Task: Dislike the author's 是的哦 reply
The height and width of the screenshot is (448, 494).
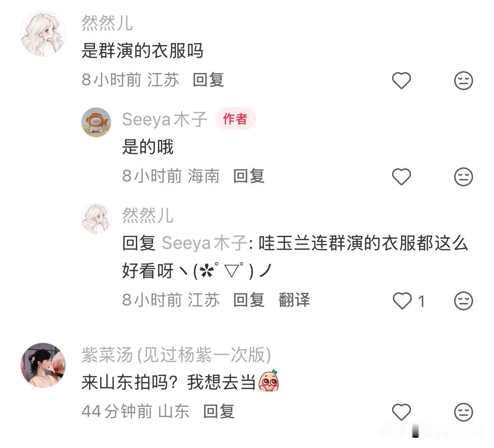Action: pos(464,177)
